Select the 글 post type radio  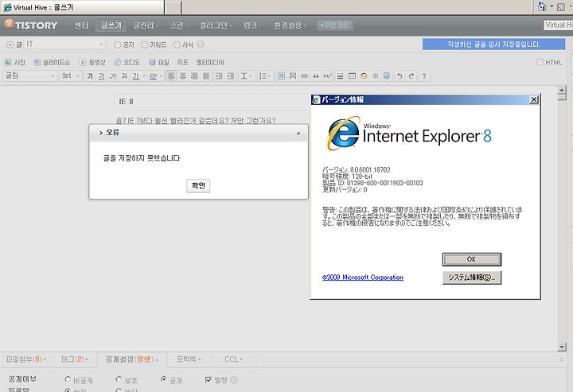point(10,45)
